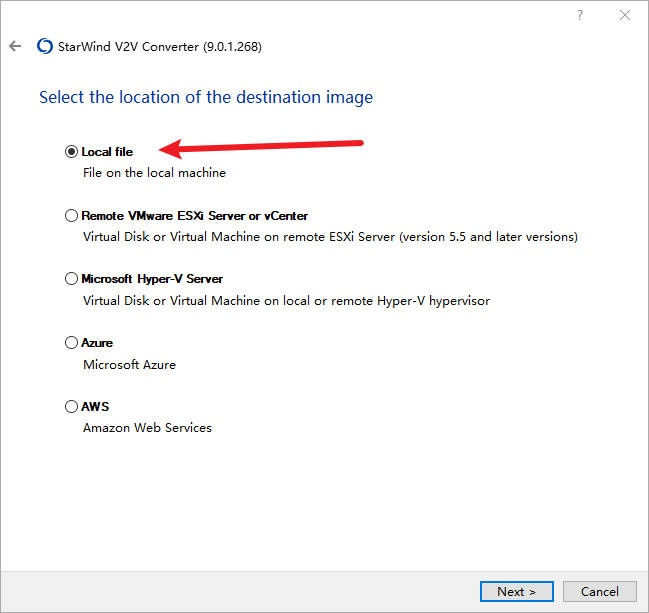The width and height of the screenshot is (649, 613).
Task: Click the StarWind V2V Converter logo icon
Action: (45, 46)
